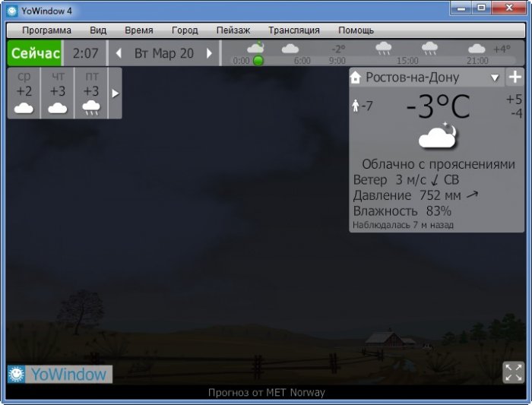Click the pressure trend arrow icon
Image resolution: width=532 pixels, height=405 pixels.
click(472, 195)
